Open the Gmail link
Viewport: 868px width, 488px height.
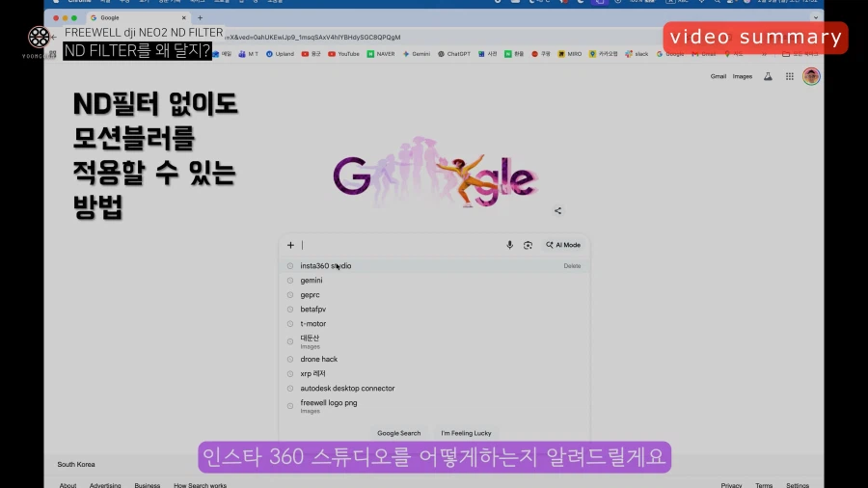pos(718,76)
